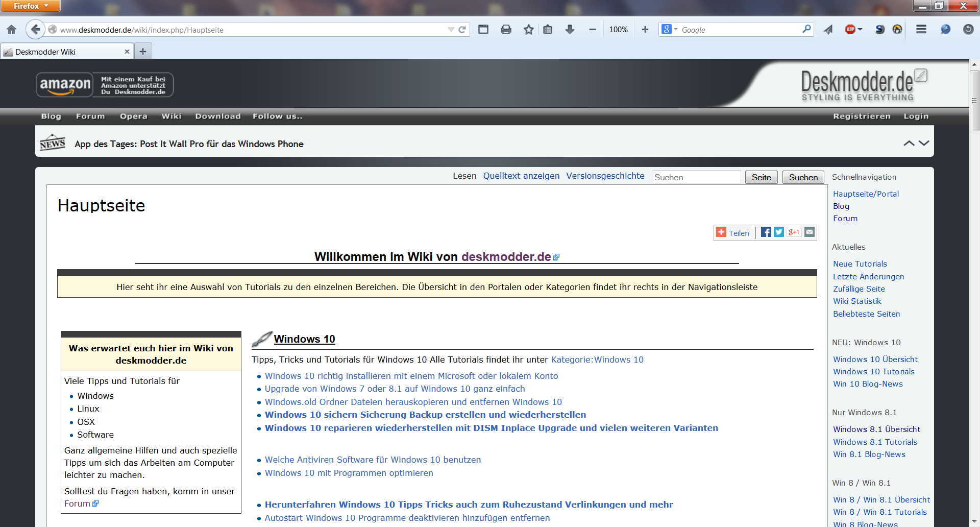This screenshot has height=527, width=980.
Task: Click the Firefox home icon
Action: pyautogui.click(x=11, y=30)
